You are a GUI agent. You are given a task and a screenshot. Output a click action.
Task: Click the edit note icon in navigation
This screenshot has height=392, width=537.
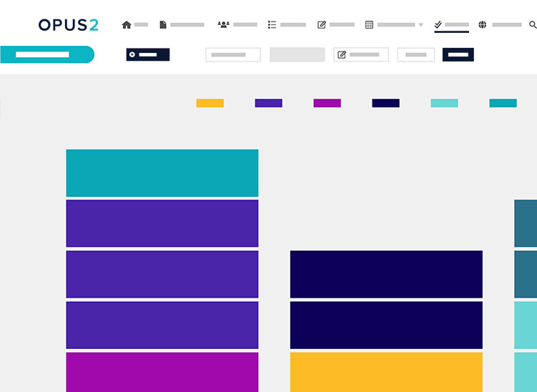(322, 25)
